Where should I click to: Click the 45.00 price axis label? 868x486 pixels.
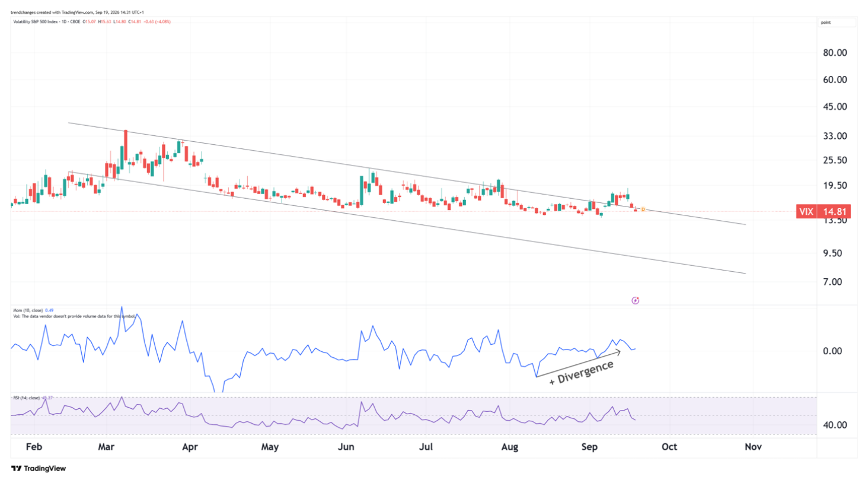pyautogui.click(x=835, y=107)
